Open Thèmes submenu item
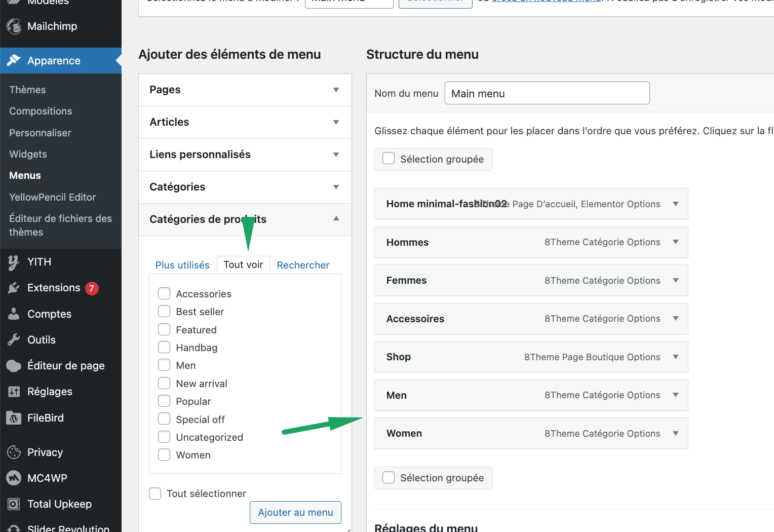 click(x=27, y=90)
